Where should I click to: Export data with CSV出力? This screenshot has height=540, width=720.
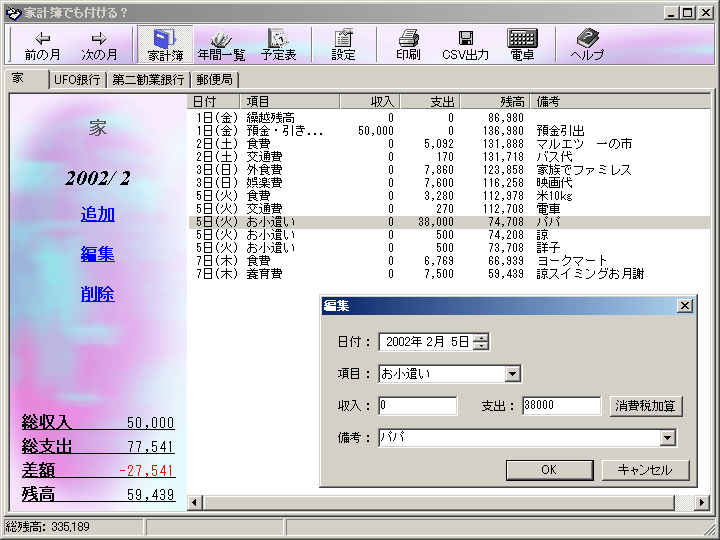click(x=465, y=45)
